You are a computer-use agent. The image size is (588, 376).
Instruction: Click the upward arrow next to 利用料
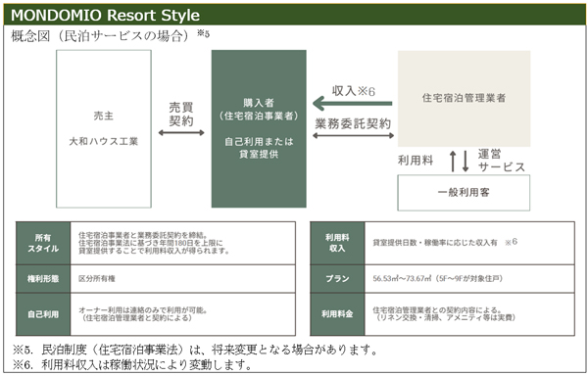pos(453,161)
